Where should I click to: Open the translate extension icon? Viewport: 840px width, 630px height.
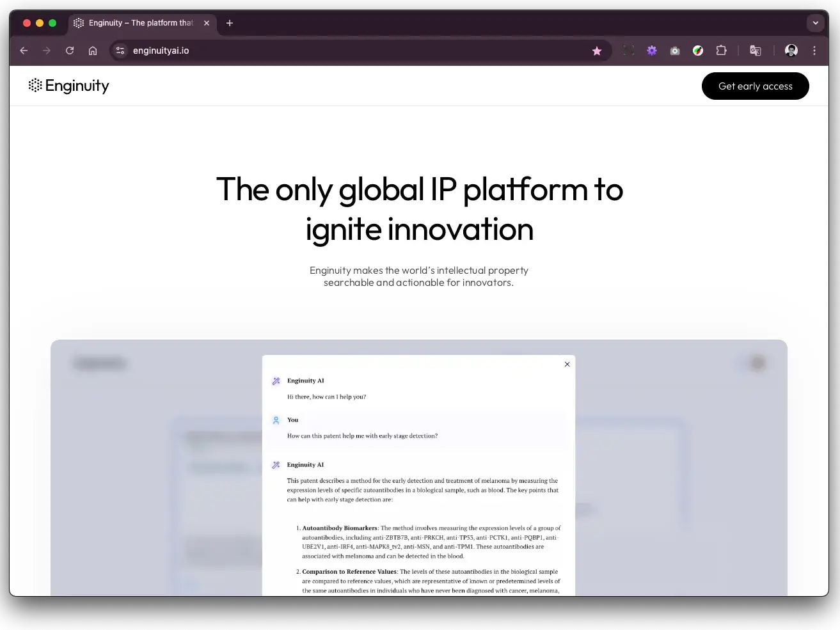[x=756, y=51]
